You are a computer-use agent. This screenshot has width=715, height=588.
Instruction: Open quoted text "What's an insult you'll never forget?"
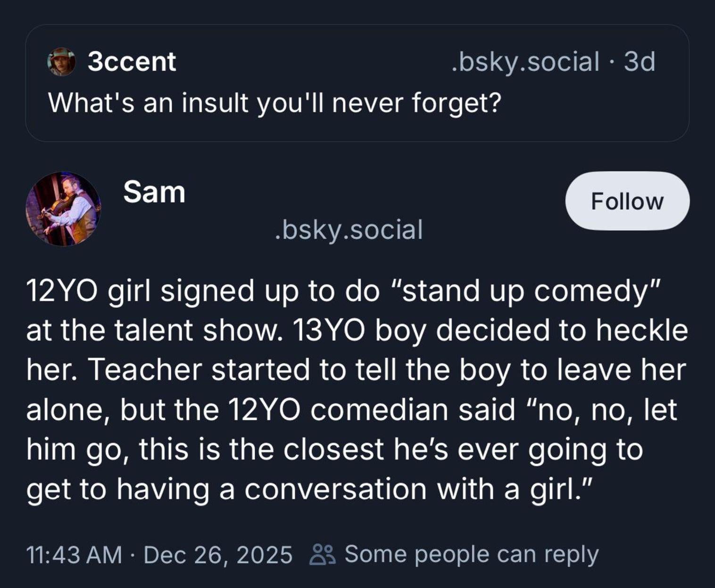(274, 102)
